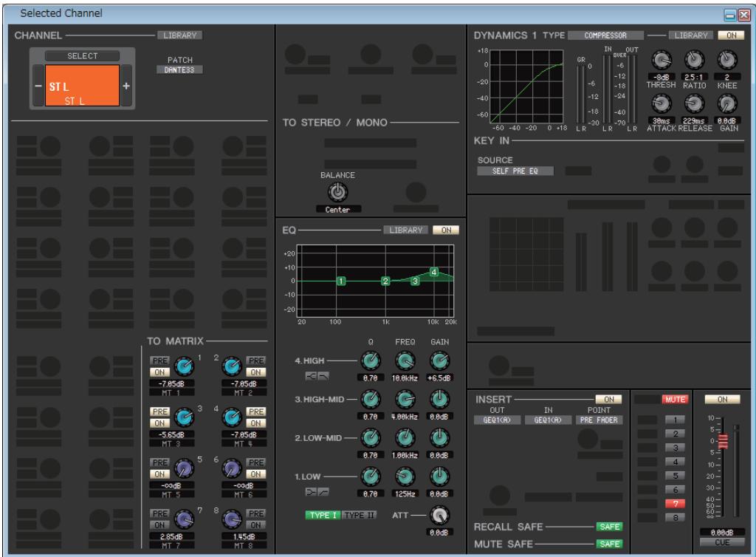Image resolution: width=756 pixels, height=557 pixels.
Task: Adjust the 1.LOW band gain knob
Action: (x=439, y=476)
